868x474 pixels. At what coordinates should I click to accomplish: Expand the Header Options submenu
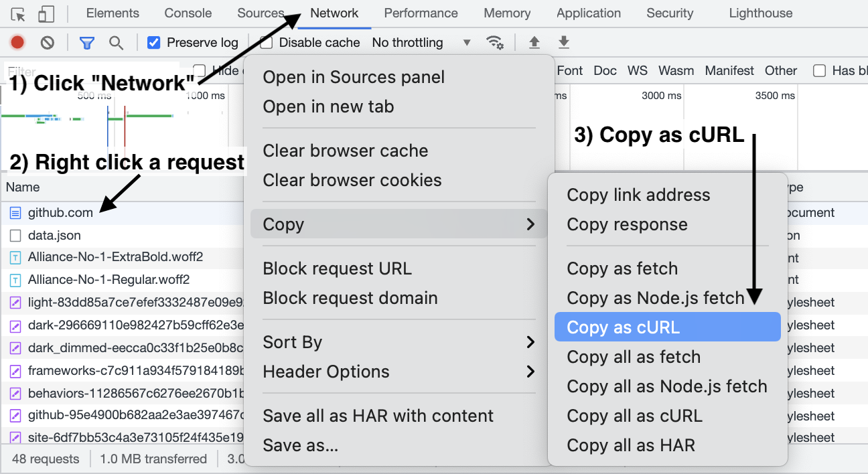coord(399,372)
